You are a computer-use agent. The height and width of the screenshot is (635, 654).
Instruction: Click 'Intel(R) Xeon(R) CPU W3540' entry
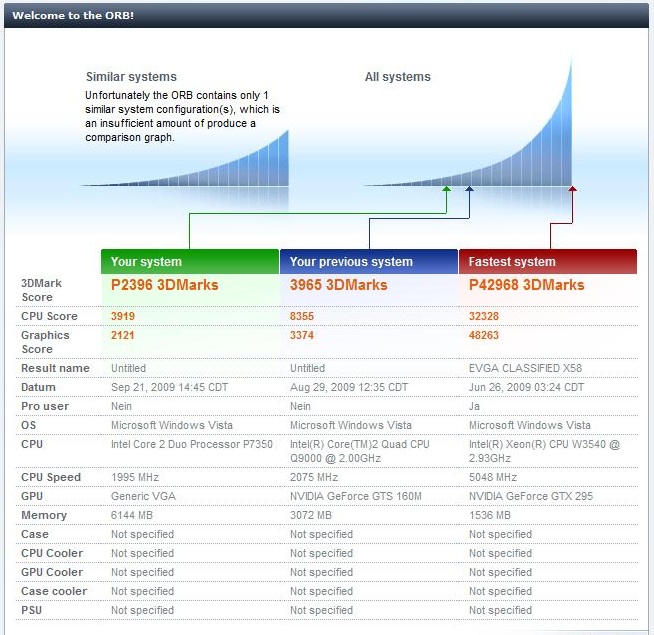coord(544,451)
